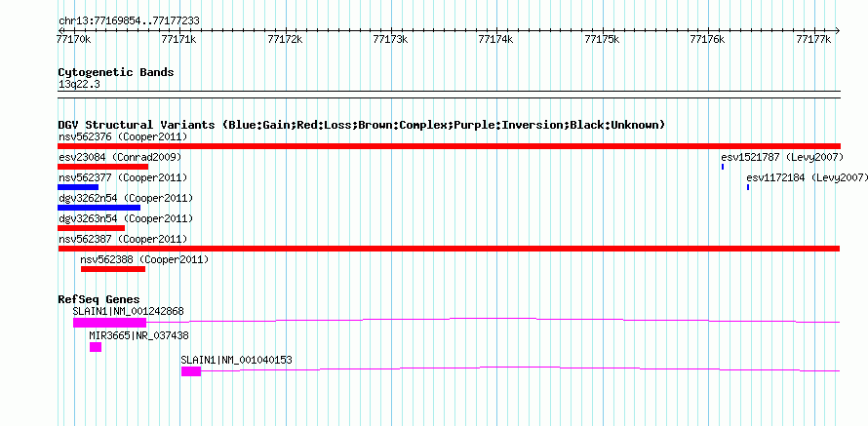Click the 77175k ruler tick label
This screenshot has width=868, height=426.
click(x=603, y=39)
